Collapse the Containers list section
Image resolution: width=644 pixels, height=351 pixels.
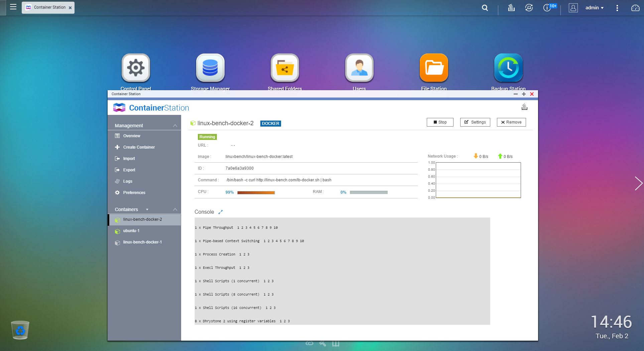tap(175, 209)
